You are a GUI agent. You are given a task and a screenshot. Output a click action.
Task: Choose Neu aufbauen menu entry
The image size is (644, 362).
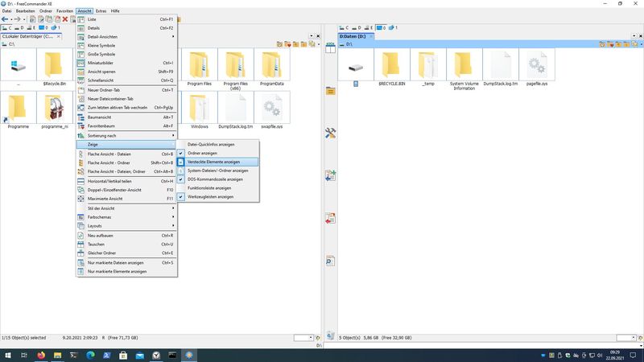click(x=126, y=236)
